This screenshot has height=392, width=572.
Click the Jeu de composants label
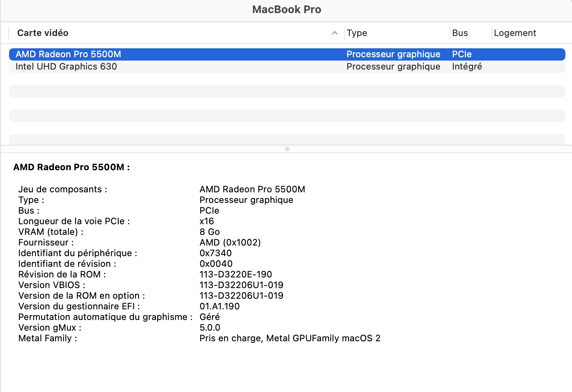63,189
